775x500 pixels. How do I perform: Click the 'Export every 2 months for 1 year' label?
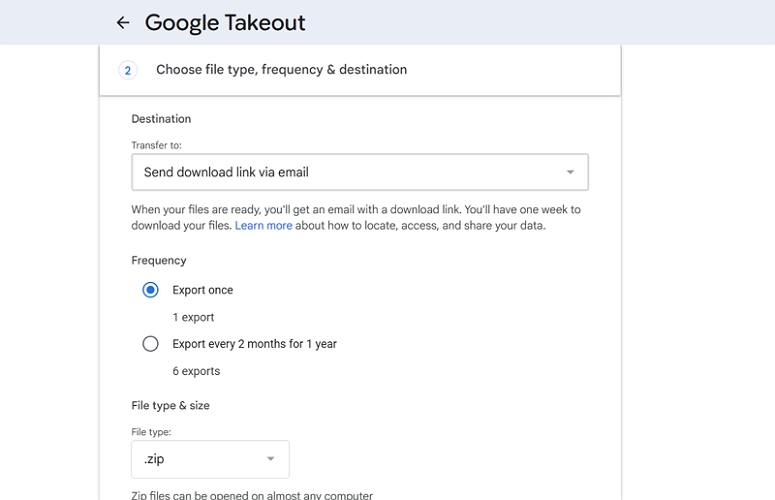click(255, 344)
